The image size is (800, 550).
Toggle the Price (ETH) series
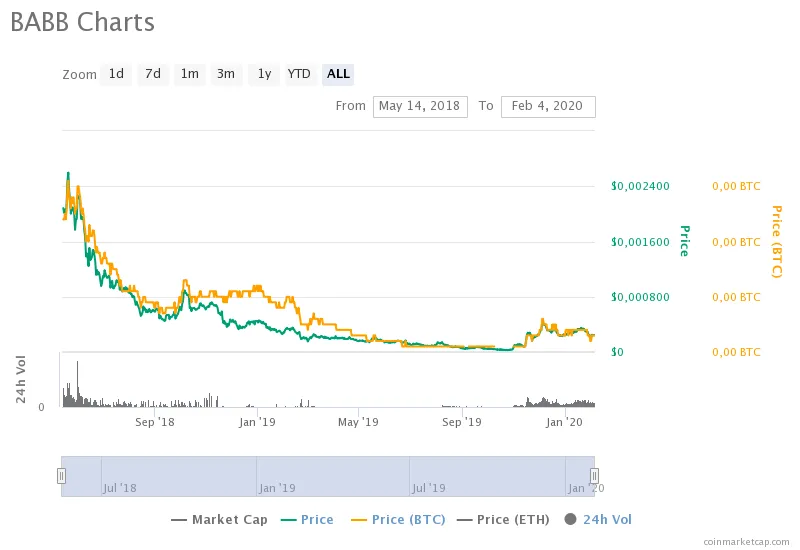[503, 519]
